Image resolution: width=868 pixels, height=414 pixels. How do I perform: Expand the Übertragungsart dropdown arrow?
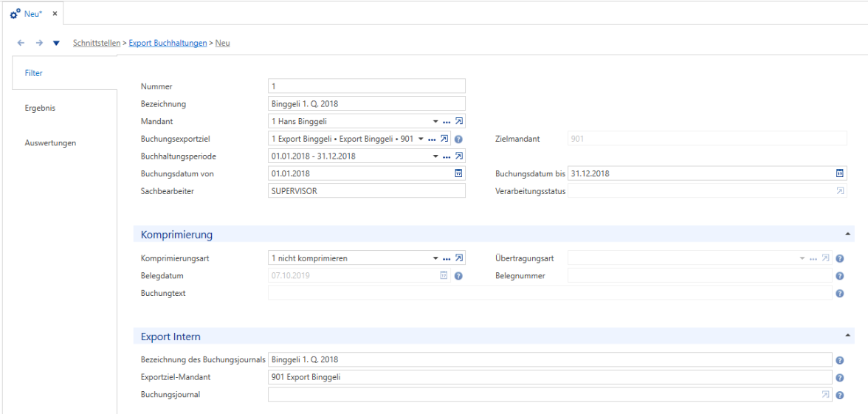click(x=802, y=258)
